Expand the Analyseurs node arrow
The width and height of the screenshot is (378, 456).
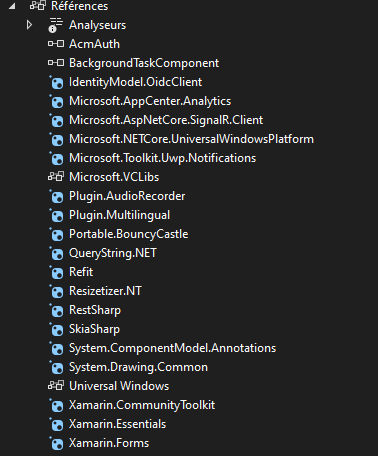click(29, 25)
